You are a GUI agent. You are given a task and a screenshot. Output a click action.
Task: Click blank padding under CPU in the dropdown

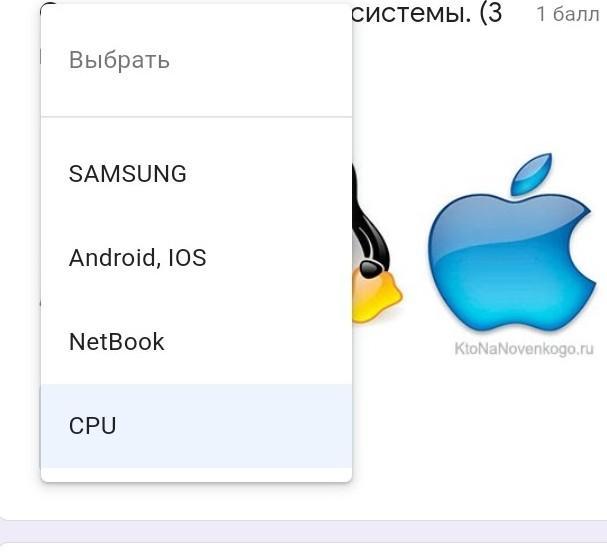196,475
